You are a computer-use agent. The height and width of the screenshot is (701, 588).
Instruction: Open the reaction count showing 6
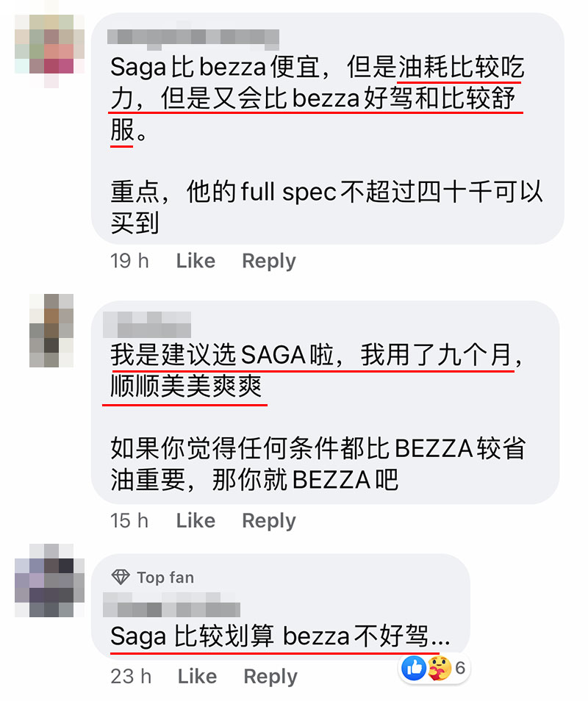pos(460,668)
